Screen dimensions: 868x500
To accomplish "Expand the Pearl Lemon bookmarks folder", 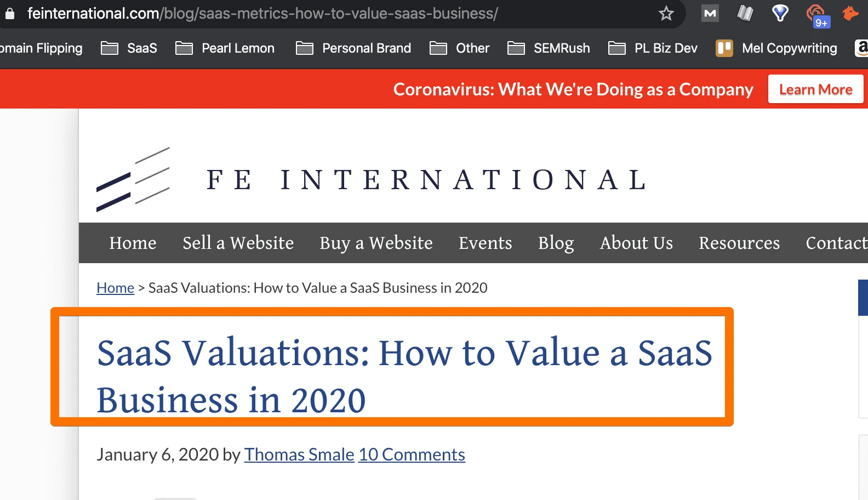I will tap(225, 48).
